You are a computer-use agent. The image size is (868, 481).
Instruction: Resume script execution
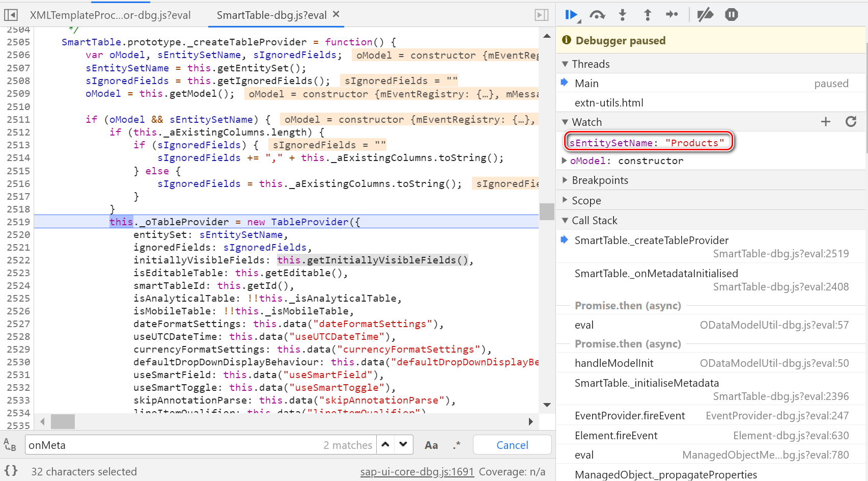(x=571, y=15)
